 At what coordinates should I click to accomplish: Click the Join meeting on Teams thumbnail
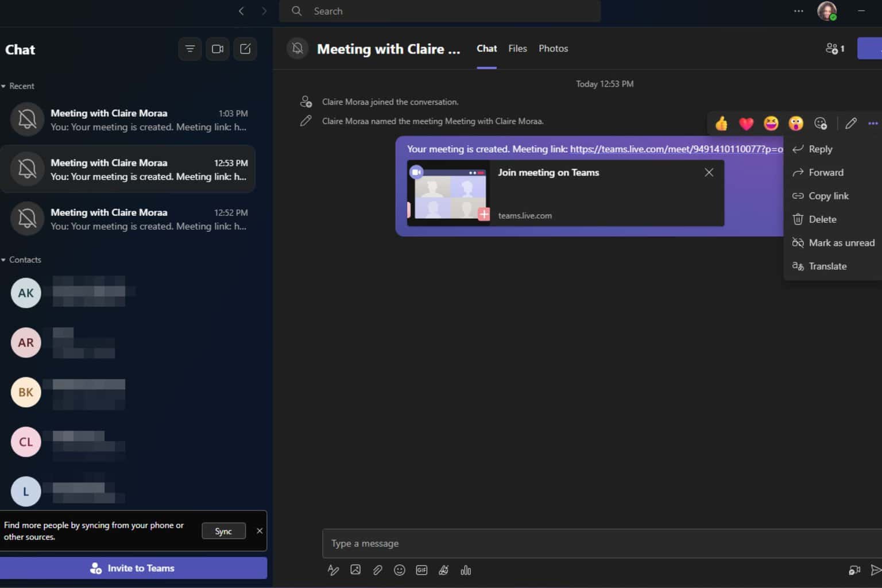coord(449,193)
